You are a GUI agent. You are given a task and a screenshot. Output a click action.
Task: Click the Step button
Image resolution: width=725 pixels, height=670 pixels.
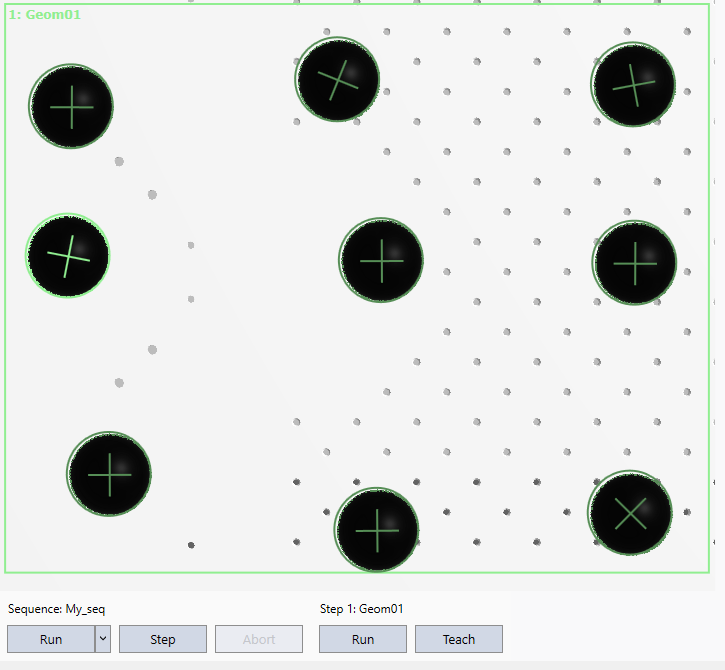163,639
